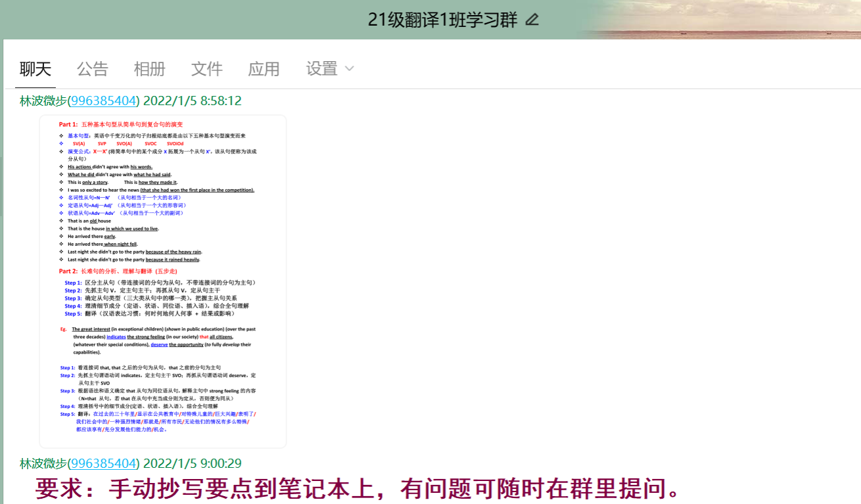Image resolution: width=861 pixels, height=504 pixels.
Task: Select the 应用 tab
Action: pyautogui.click(x=264, y=69)
